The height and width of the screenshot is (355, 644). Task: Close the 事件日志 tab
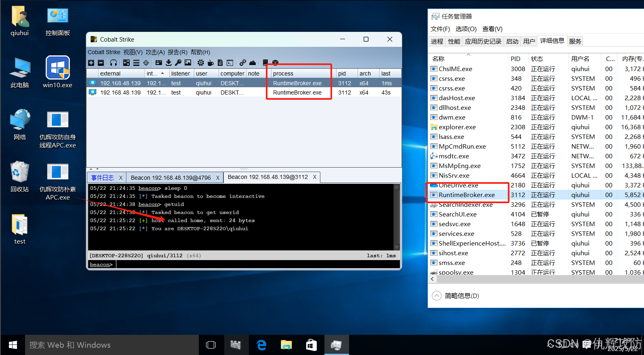point(120,178)
